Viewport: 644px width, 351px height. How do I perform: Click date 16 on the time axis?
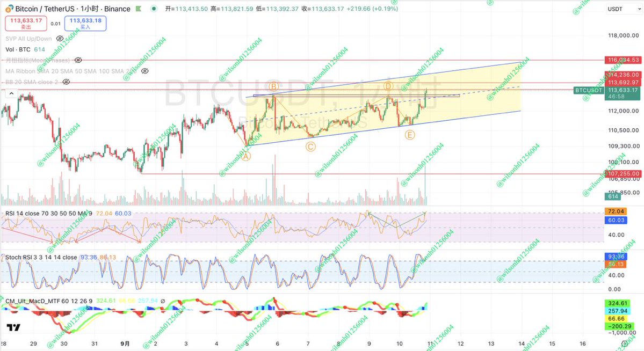tap(583, 343)
